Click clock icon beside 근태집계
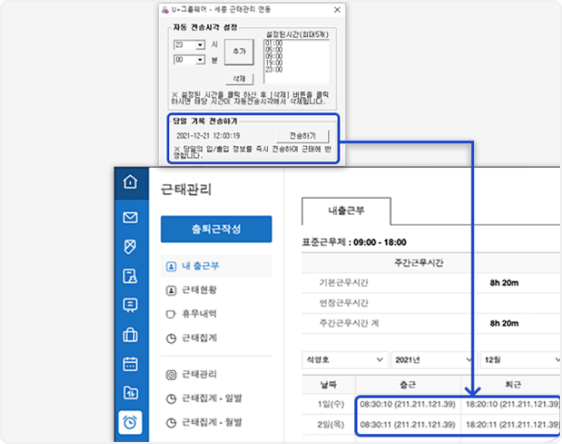Screen dimensions: 562x444 [x=171, y=339]
